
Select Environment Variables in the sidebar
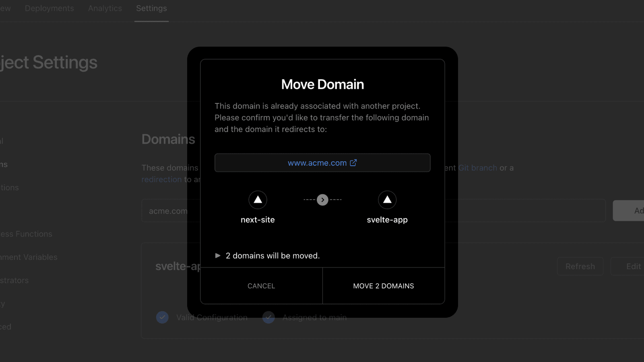29,257
